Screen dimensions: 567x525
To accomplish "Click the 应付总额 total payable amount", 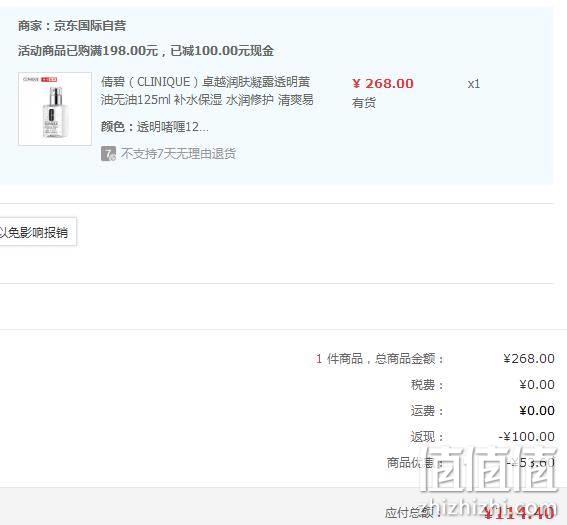I will coord(519,513).
